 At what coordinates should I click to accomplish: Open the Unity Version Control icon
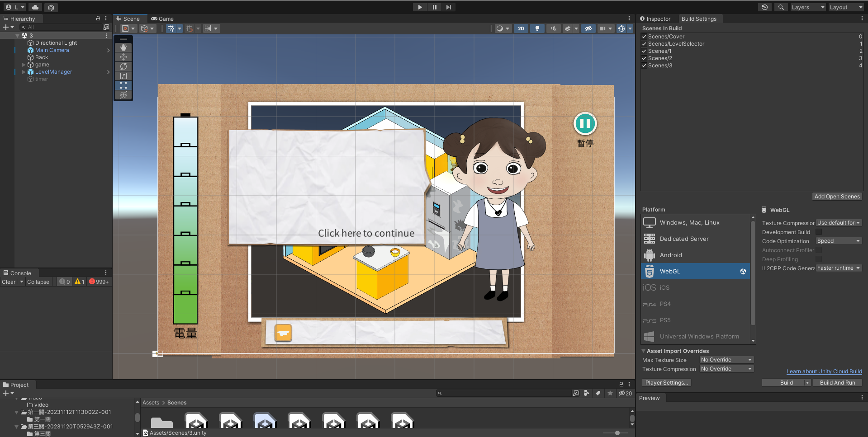click(51, 7)
